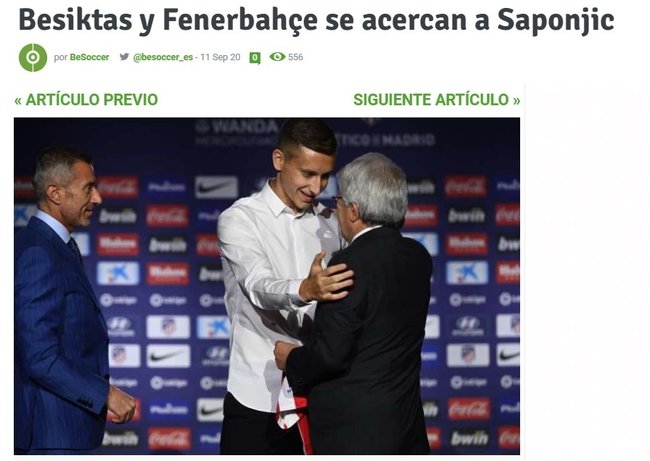Viewport: 650px width, 461px height.
Task: Open the @besoccer_es Twitter handle
Action: coord(163,57)
